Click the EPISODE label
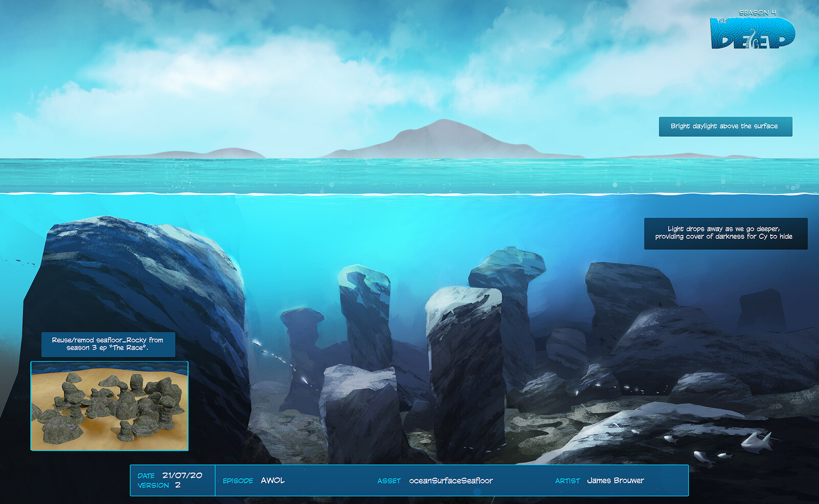819x504 pixels. [238, 481]
